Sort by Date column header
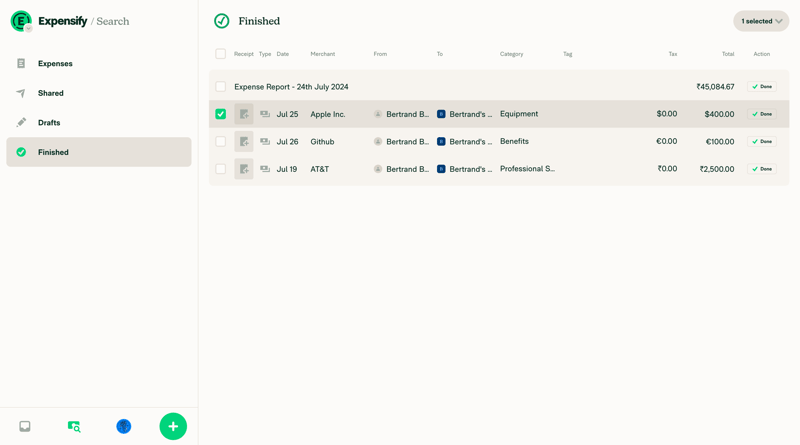Screen dimensions: 800x445 [283, 54]
